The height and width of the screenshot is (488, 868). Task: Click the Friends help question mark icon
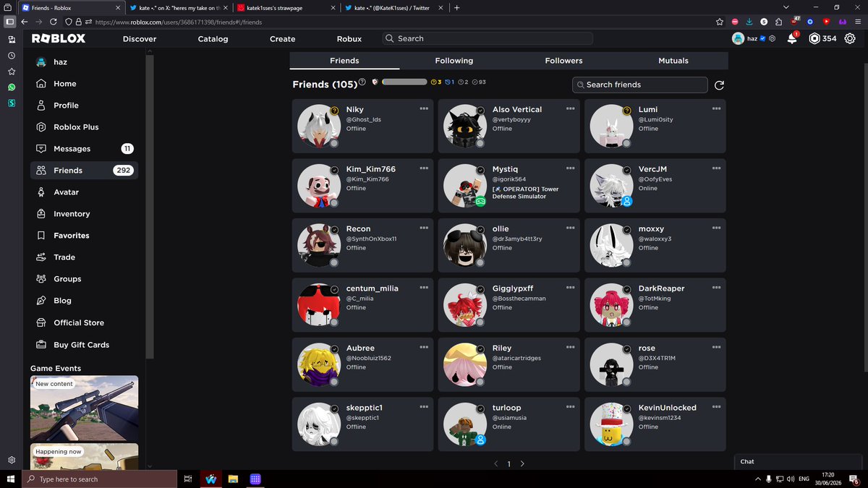362,82
